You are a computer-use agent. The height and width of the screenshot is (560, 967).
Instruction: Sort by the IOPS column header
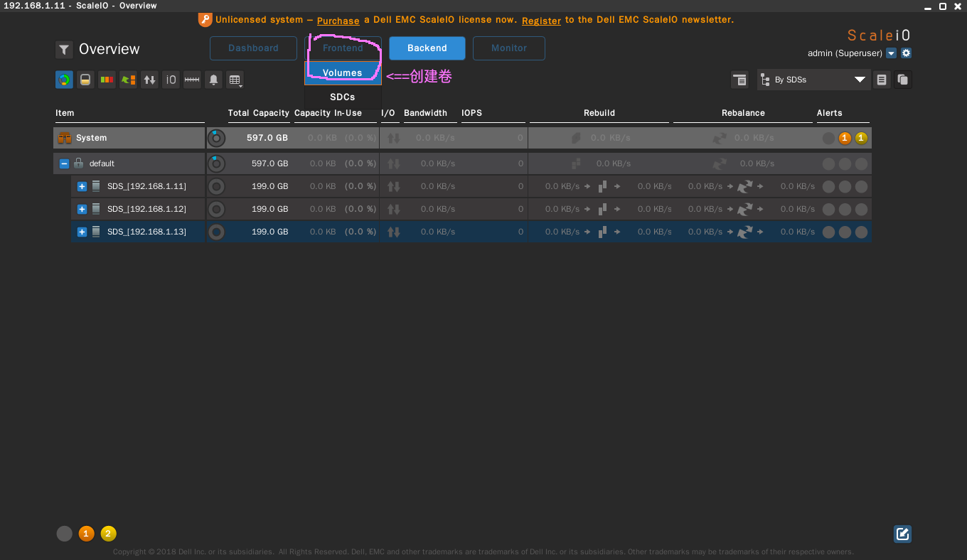(x=471, y=113)
